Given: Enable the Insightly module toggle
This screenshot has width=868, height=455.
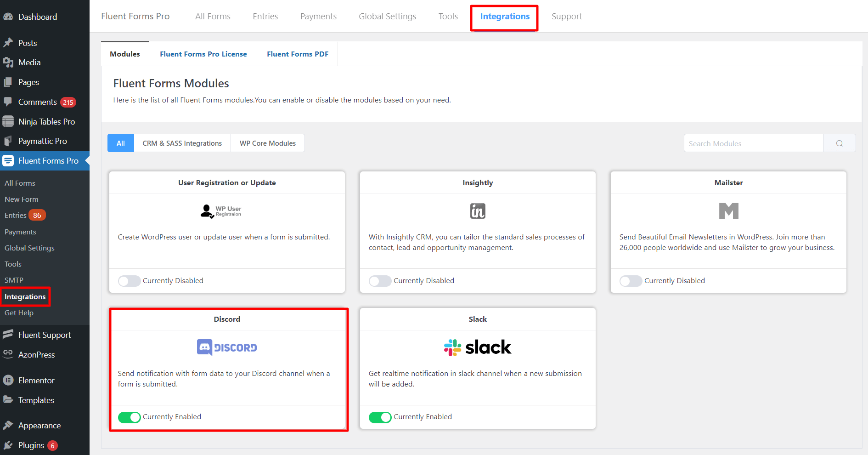Looking at the screenshot, I should [380, 281].
